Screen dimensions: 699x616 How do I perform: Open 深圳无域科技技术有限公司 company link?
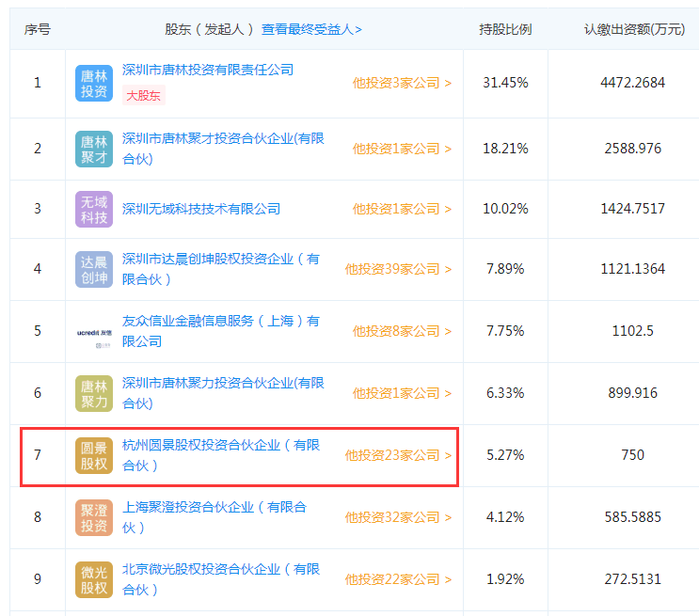coord(201,209)
